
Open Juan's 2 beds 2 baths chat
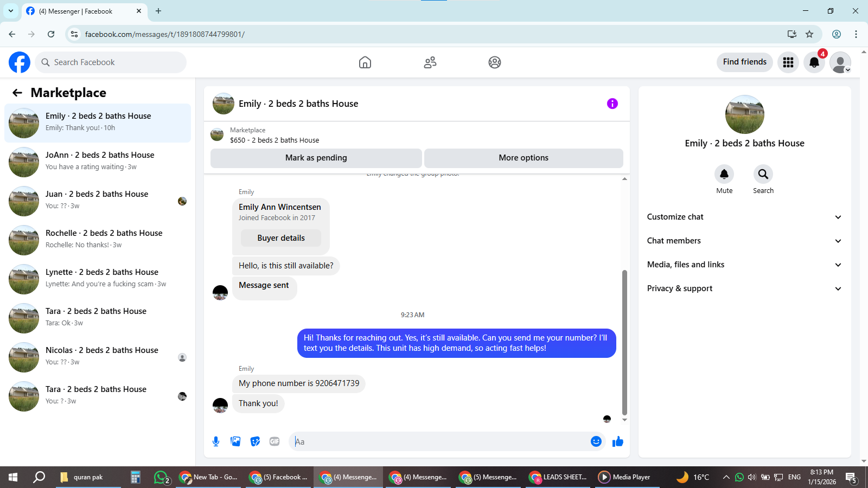coord(98,201)
